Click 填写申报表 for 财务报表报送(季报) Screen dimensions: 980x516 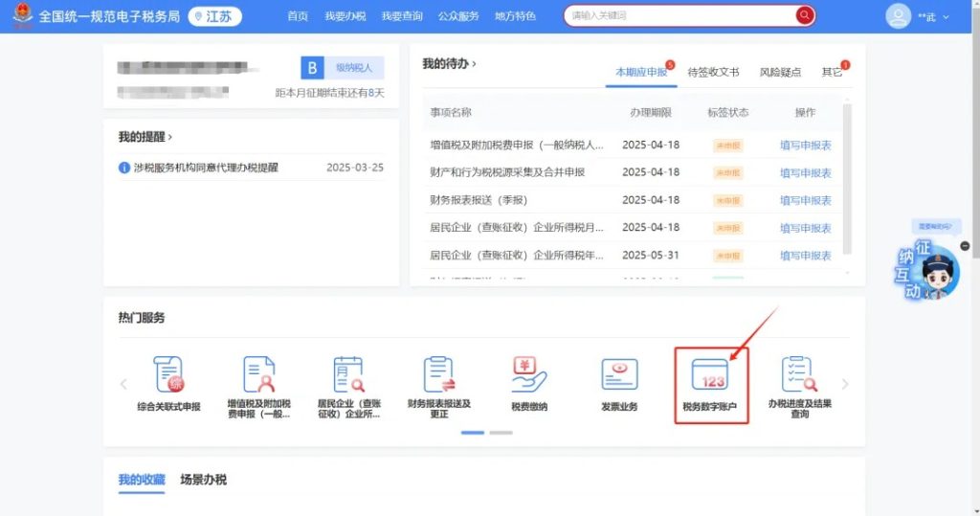tap(805, 200)
